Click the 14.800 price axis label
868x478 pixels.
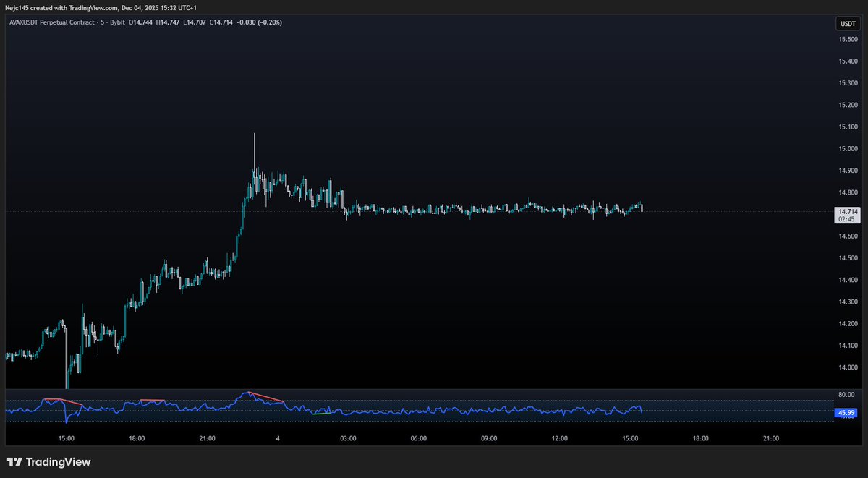[x=847, y=192]
